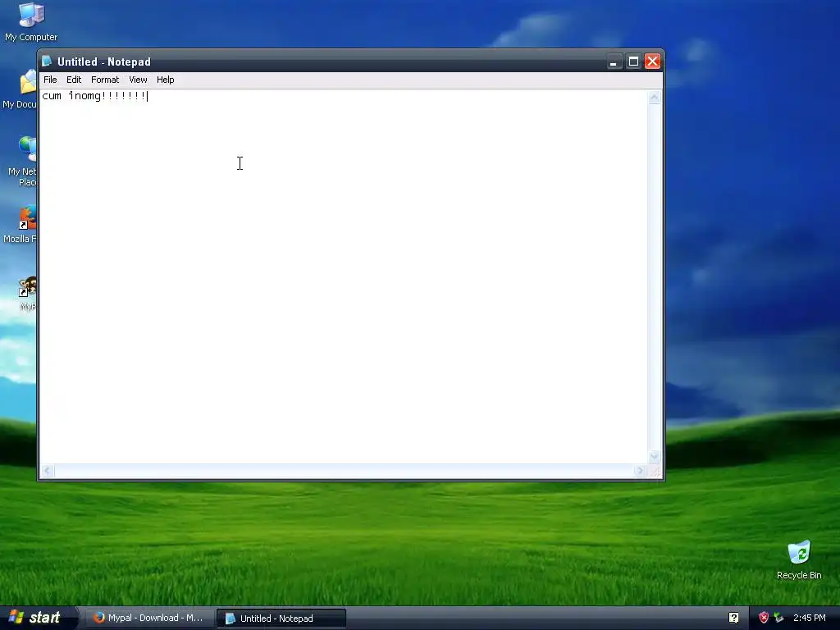Click the vertical scrollbar up arrow
The width and height of the screenshot is (840, 630).
(x=654, y=98)
